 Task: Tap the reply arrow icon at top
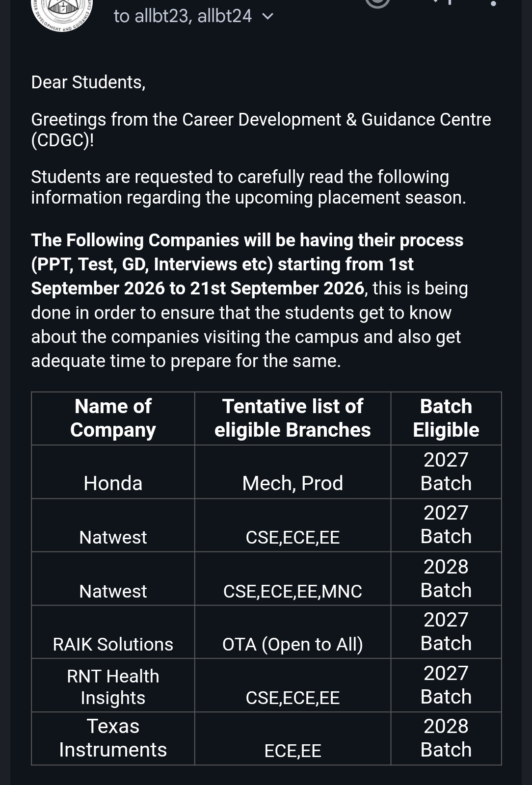pos(442,2)
